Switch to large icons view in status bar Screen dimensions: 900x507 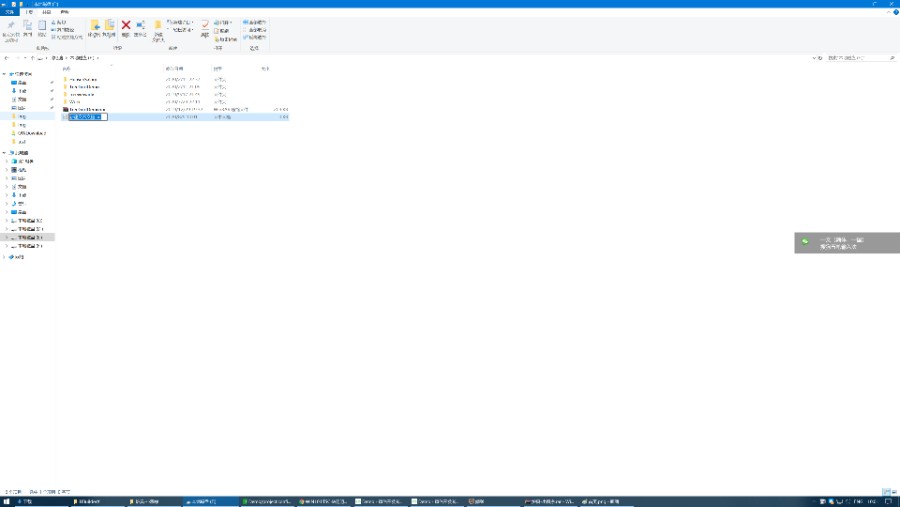pyautogui.click(x=892, y=492)
